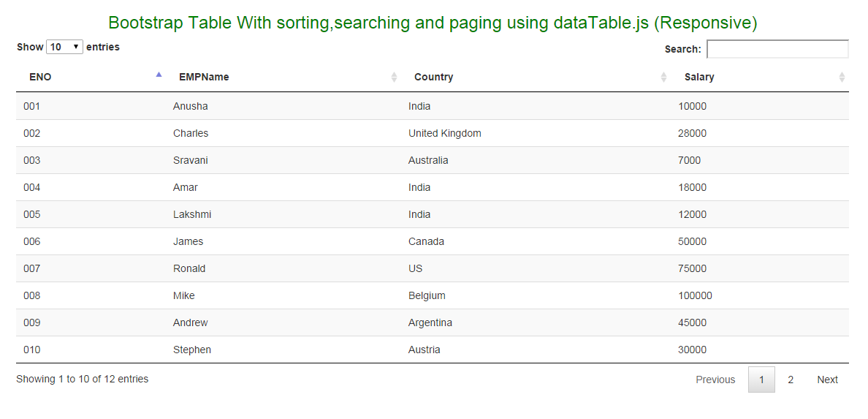Open the Show entries count dropdown

click(x=65, y=47)
